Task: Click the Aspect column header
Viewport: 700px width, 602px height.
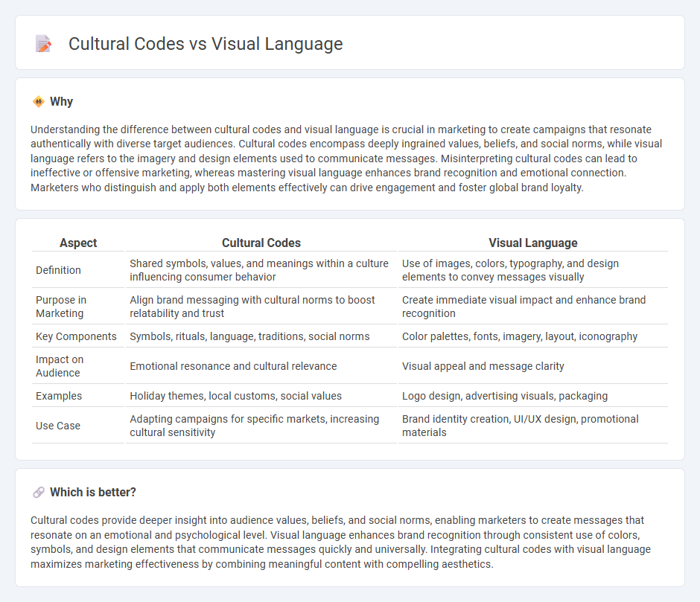Action: pyautogui.click(x=78, y=243)
